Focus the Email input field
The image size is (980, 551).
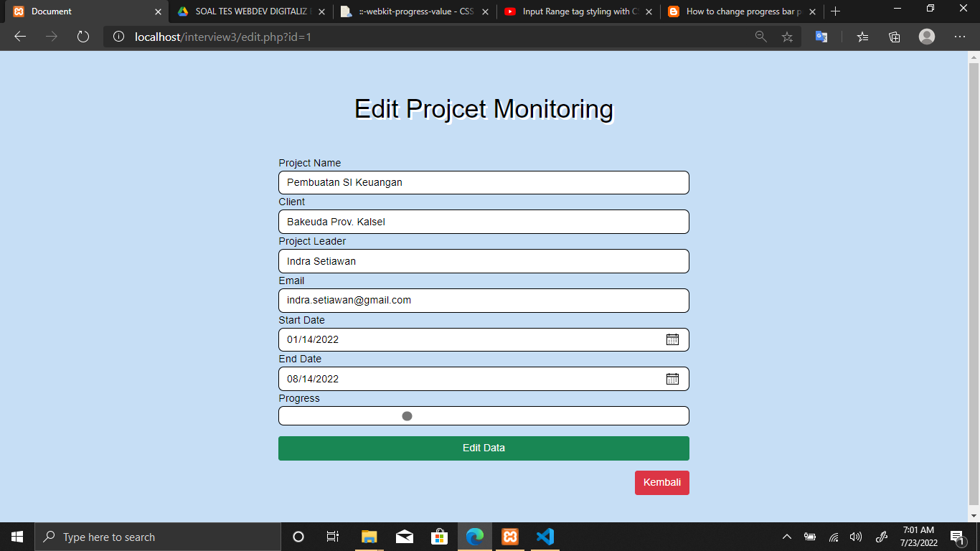tap(484, 301)
